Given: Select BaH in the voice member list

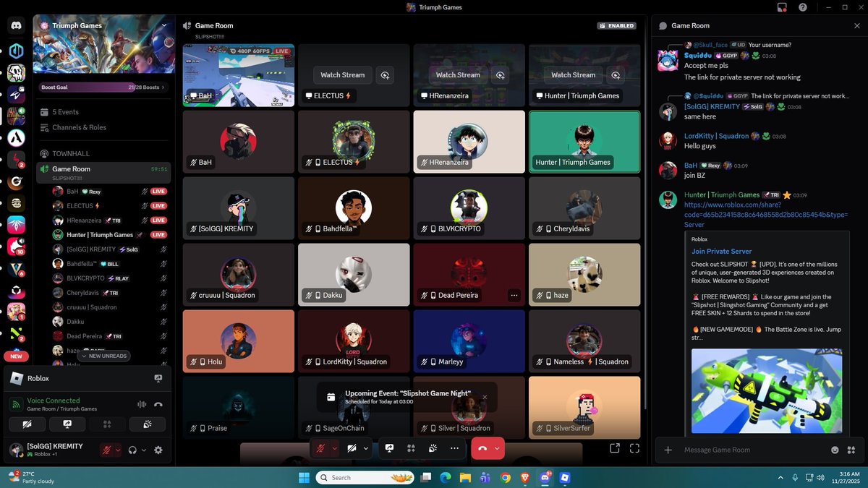Looking at the screenshot, I should point(110,191).
